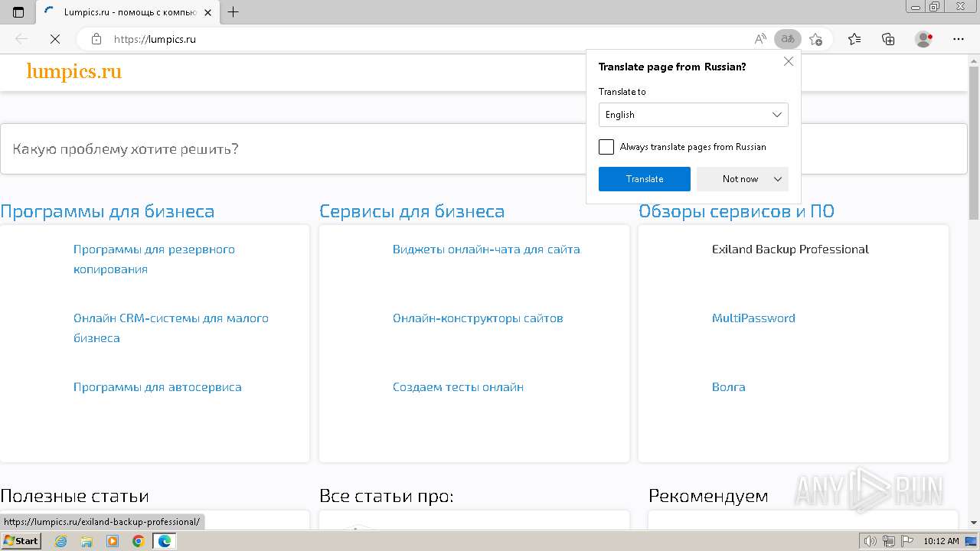Open the Action Center flag icon
The width and height of the screenshot is (980, 551).
tap(906, 541)
